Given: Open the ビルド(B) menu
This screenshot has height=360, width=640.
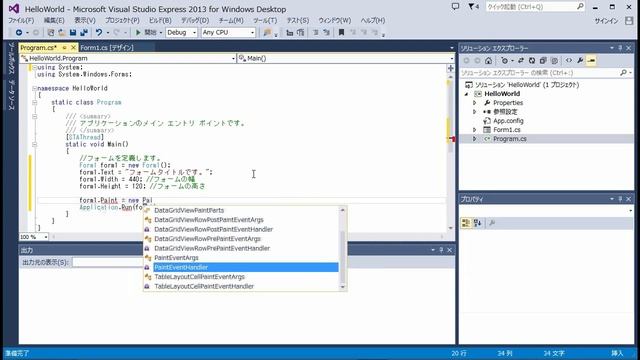Looking at the screenshot, I should click(160, 20).
